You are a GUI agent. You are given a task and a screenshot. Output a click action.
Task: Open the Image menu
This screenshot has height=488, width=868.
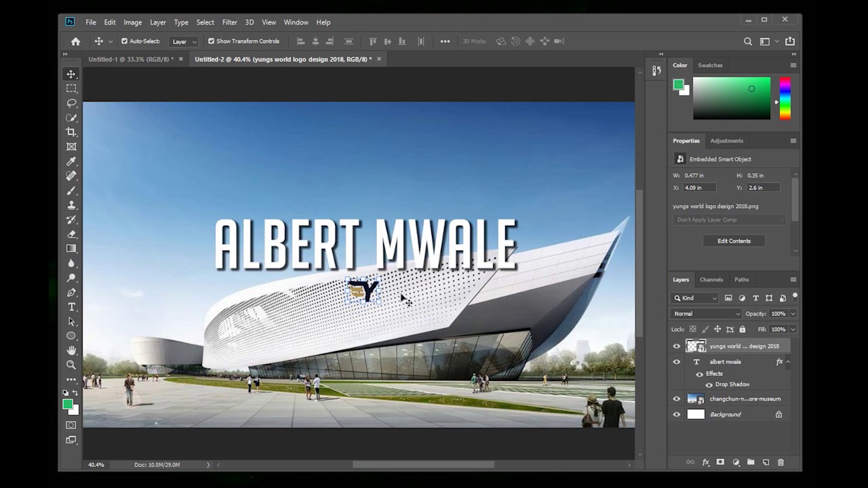133,22
